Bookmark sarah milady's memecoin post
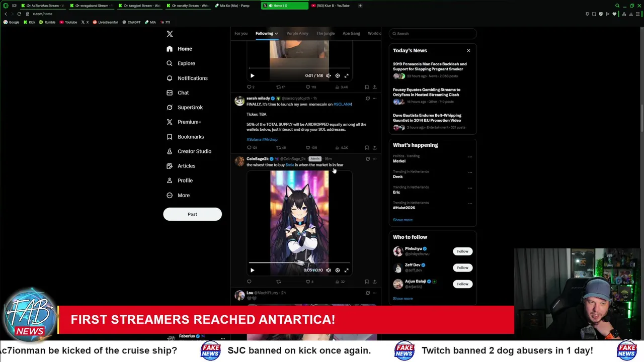The height and width of the screenshot is (362, 644). click(x=367, y=147)
